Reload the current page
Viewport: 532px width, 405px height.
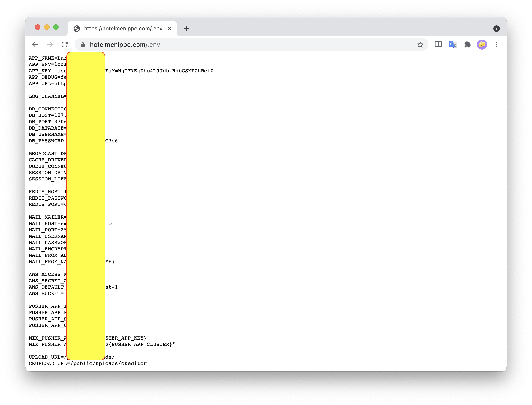pos(65,45)
